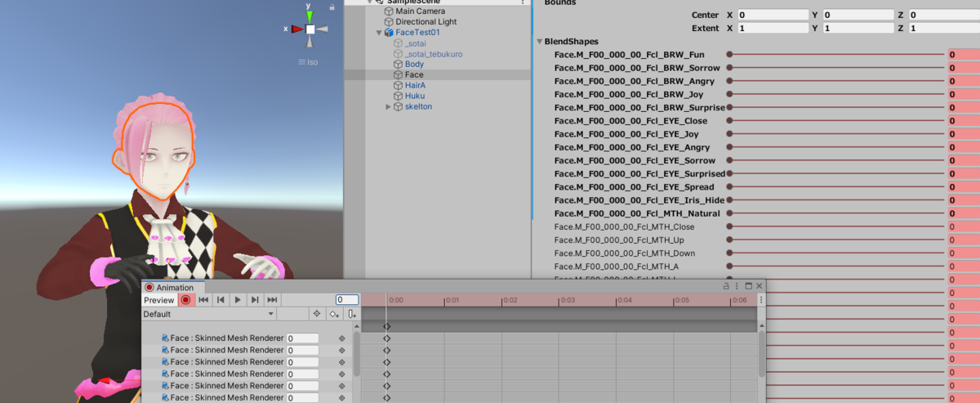
Task: Collapse the BlendShapes foldout
Action: pos(540,42)
